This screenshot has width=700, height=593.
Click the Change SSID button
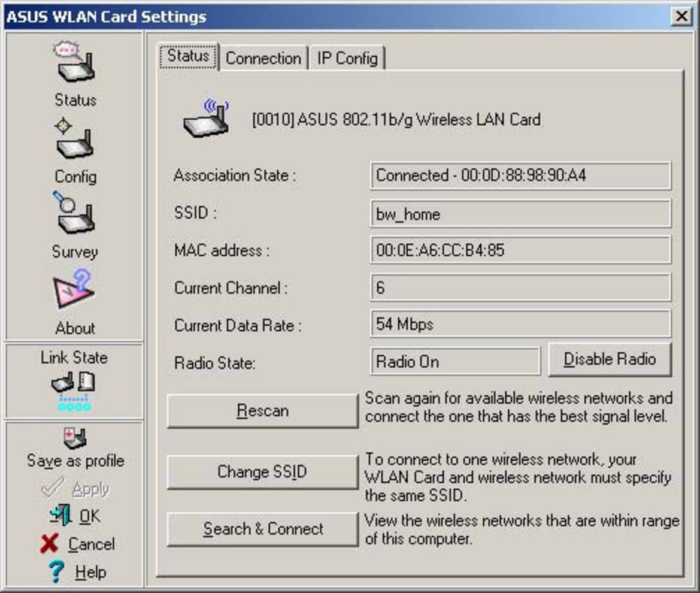point(262,472)
